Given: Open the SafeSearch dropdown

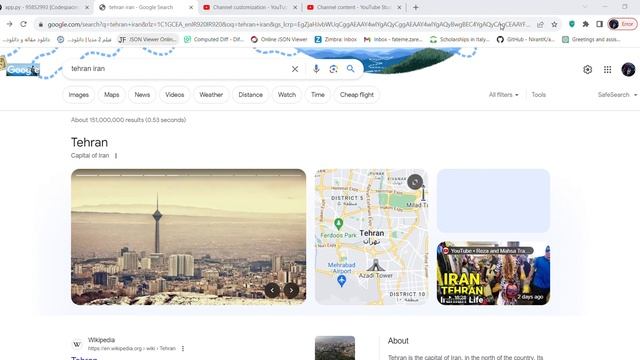Looking at the screenshot, I should coord(617,95).
